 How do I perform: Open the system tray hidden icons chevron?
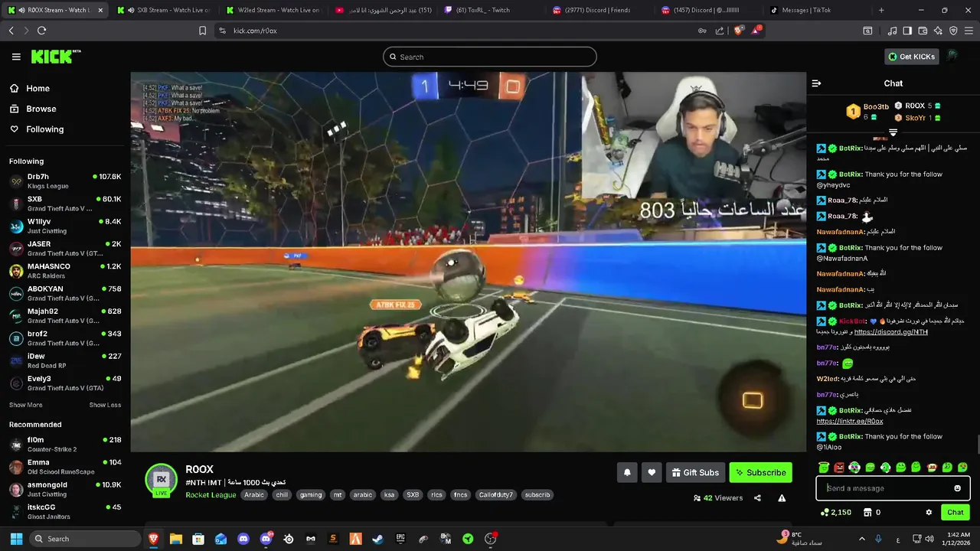pos(861,539)
